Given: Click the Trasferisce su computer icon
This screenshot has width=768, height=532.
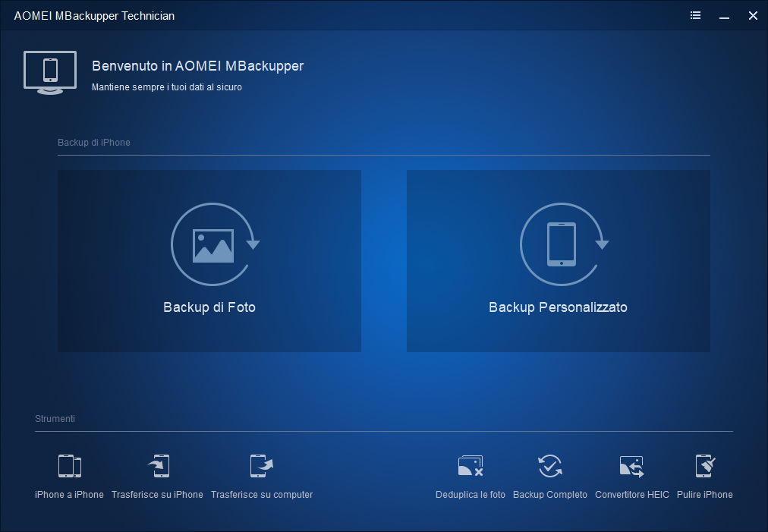Looking at the screenshot, I should pos(262,466).
